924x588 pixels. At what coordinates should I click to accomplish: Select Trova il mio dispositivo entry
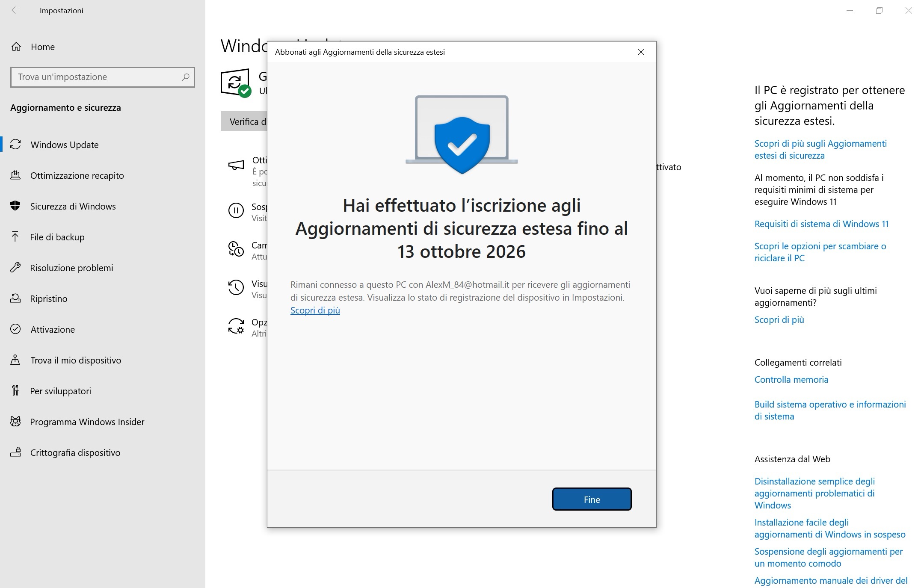click(x=75, y=360)
